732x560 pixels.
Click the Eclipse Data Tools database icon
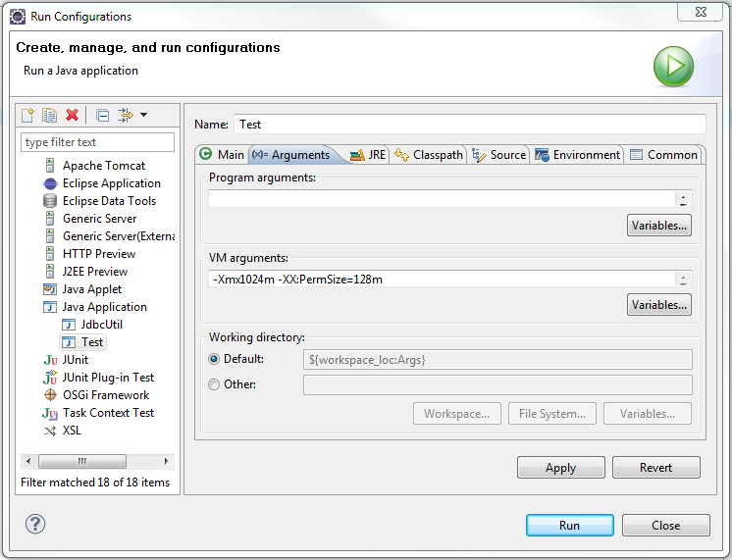(50, 201)
